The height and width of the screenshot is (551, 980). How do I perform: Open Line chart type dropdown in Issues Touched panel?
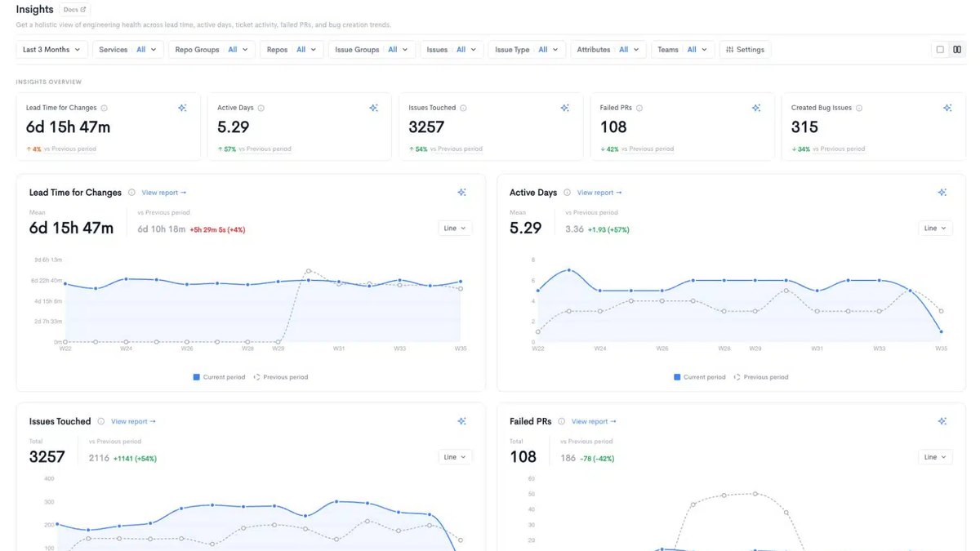[x=456, y=457]
